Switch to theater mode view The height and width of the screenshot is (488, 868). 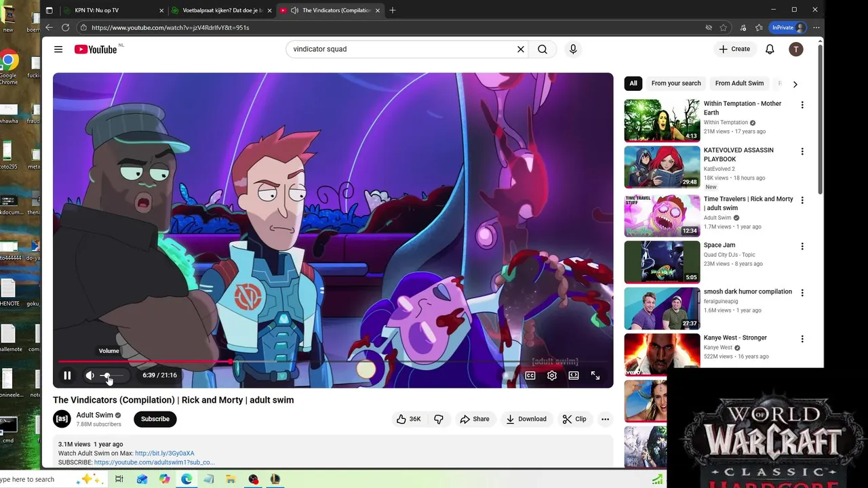(574, 375)
